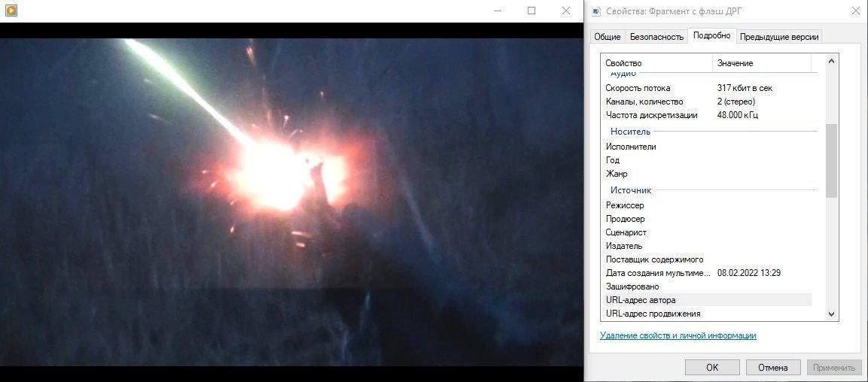This screenshot has width=868, height=382.
Task: Confirm with the OK button
Action: click(712, 368)
